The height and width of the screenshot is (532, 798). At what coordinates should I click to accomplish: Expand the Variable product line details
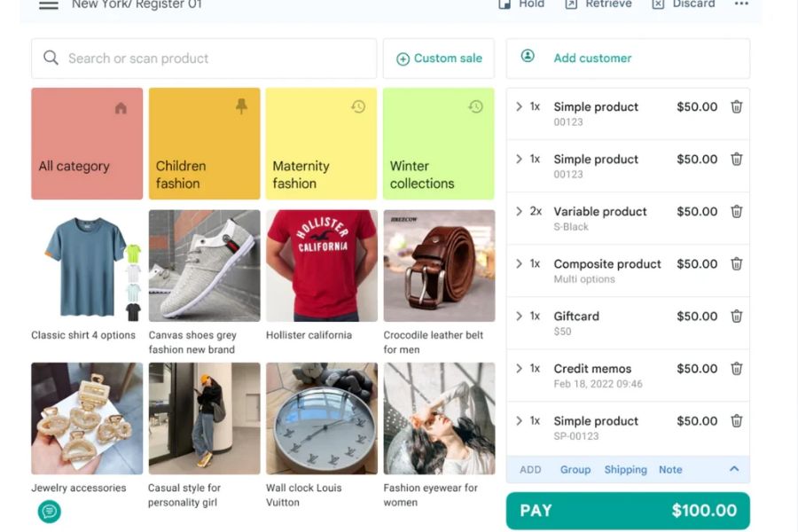coord(519,212)
